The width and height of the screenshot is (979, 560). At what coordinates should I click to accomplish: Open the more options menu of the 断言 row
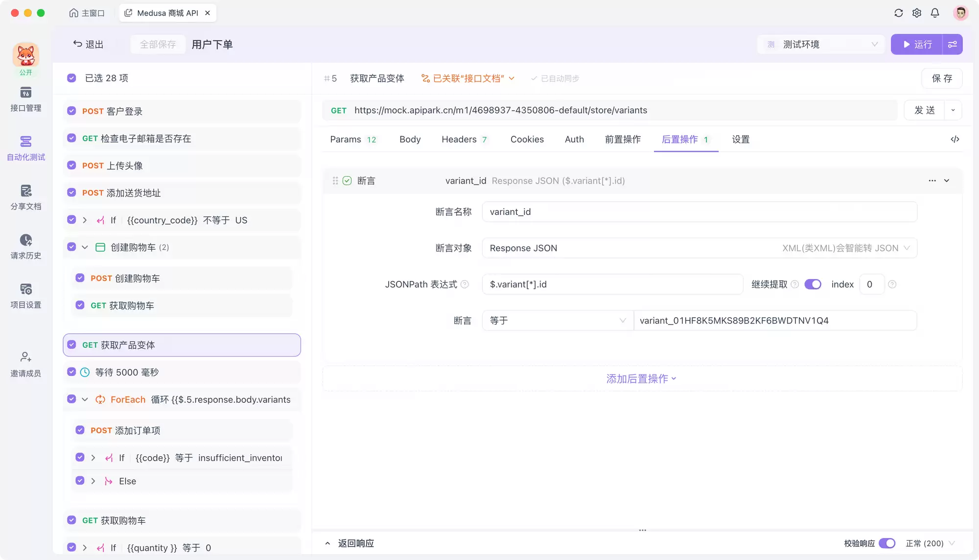coord(932,181)
